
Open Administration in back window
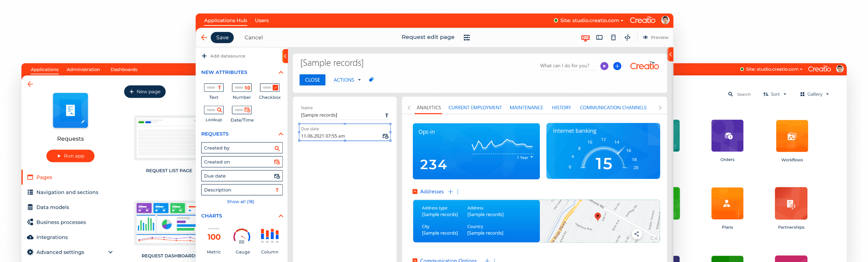(83, 69)
